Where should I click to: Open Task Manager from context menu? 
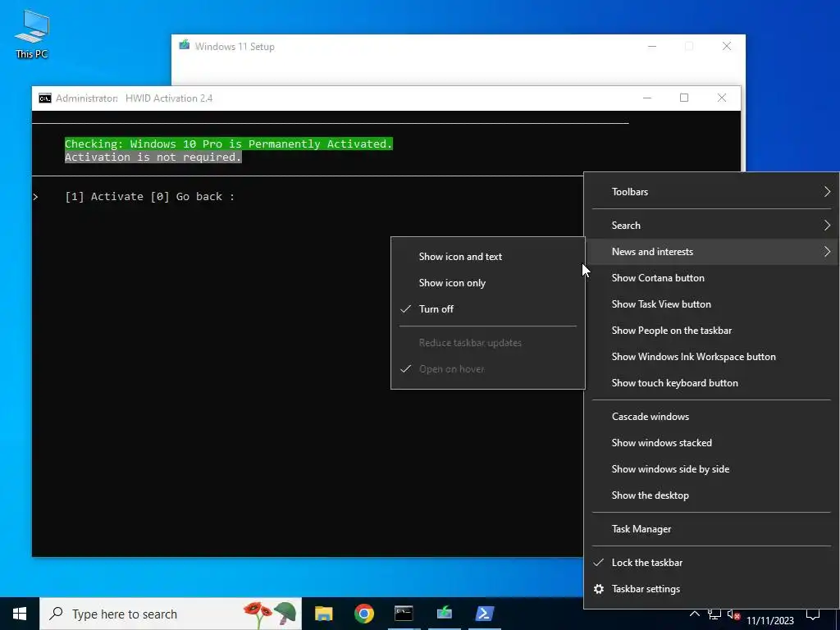point(711,529)
